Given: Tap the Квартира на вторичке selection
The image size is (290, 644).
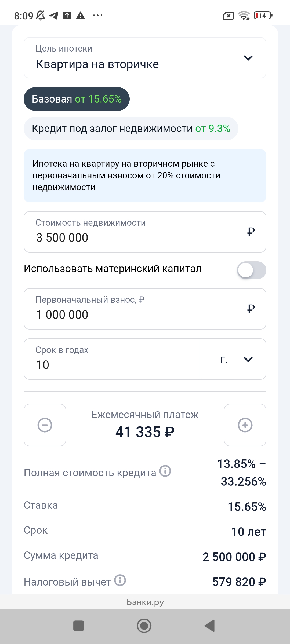Looking at the screenshot, I should tap(97, 64).
